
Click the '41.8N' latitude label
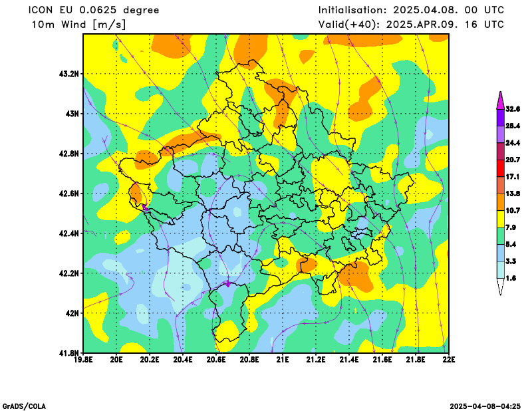(69, 353)
